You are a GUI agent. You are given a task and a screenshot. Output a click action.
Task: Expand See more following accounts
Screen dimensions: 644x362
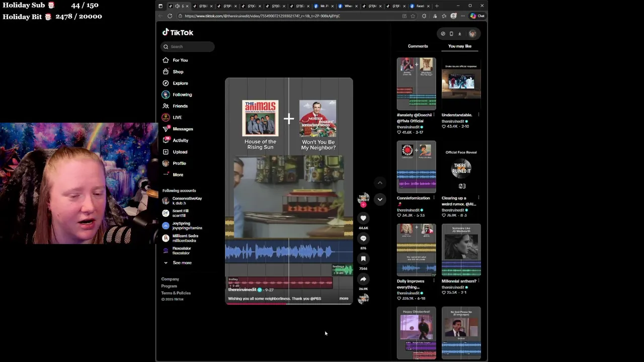click(x=178, y=263)
